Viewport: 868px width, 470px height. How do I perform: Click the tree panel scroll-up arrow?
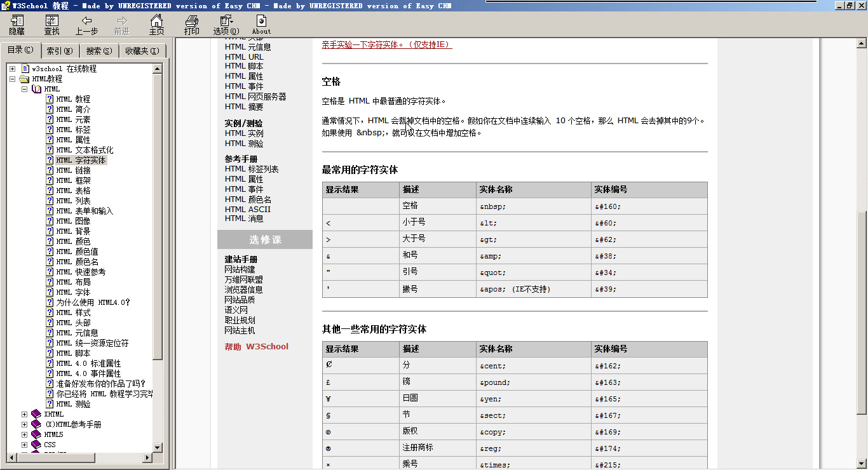coord(158,68)
